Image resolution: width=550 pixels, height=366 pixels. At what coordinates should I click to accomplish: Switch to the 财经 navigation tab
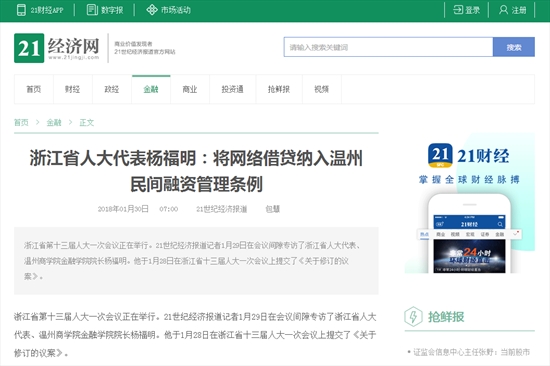click(73, 89)
